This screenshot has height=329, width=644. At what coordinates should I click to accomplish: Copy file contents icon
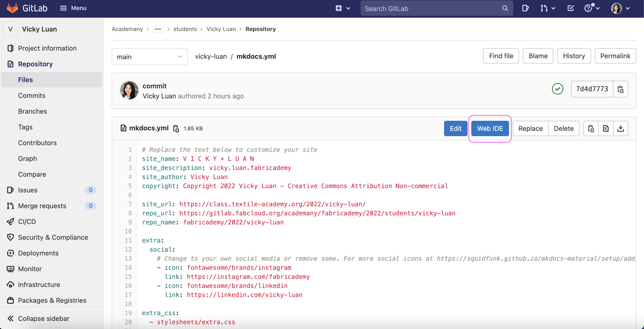pos(591,128)
